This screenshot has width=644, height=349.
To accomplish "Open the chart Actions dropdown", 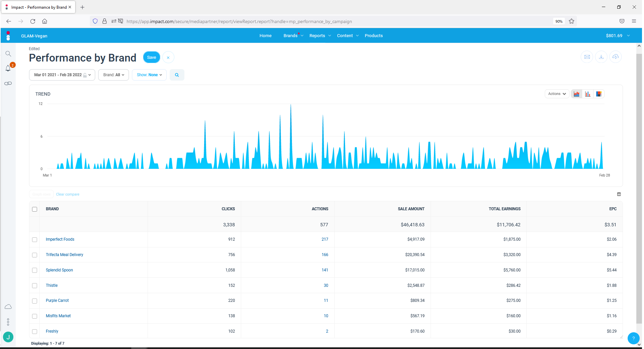I will click(x=557, y=94).
